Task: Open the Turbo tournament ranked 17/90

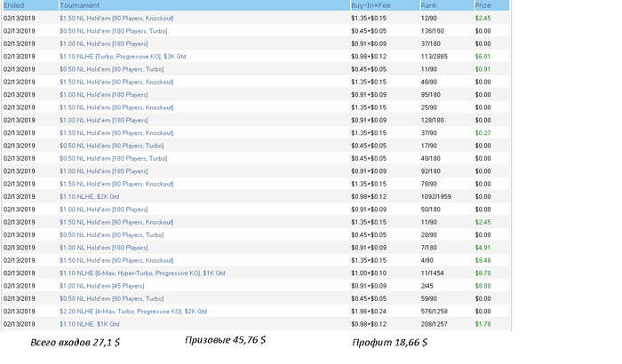Action: pos(111,146)
